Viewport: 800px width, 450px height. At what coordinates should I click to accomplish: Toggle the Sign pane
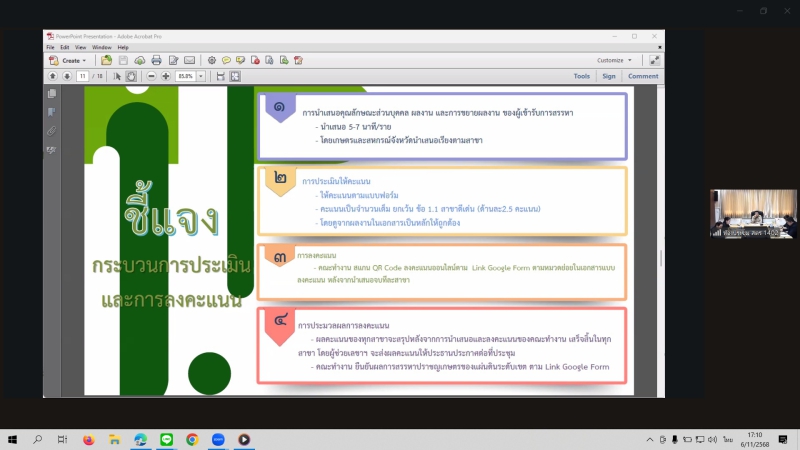click(x=608, y=76)
